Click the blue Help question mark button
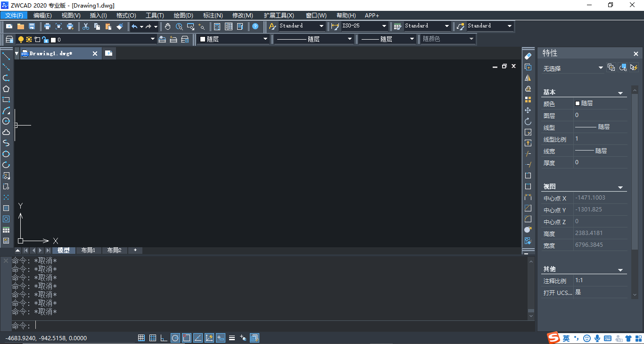This screenshot has width=644, height=344. [256, 26]
